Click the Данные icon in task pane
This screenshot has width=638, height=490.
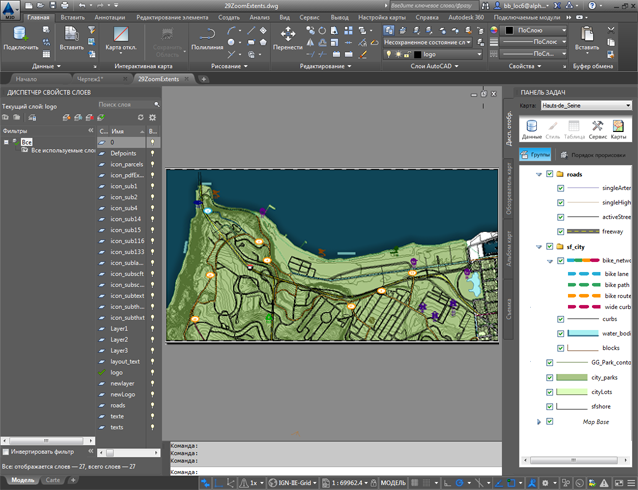531,128
